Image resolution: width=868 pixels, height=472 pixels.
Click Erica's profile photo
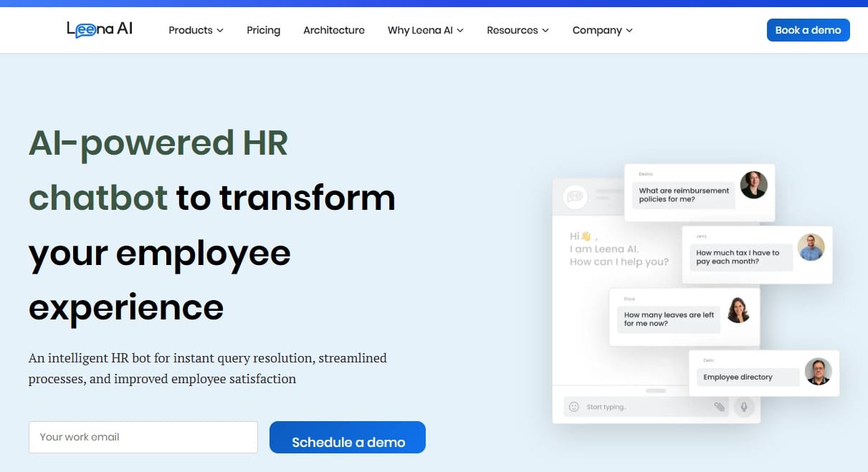738,309
